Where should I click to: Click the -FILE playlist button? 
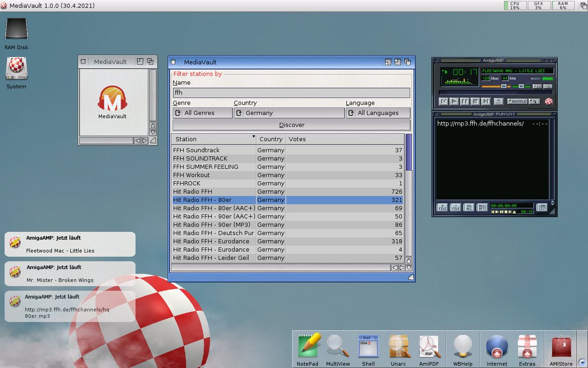point(456,207)
